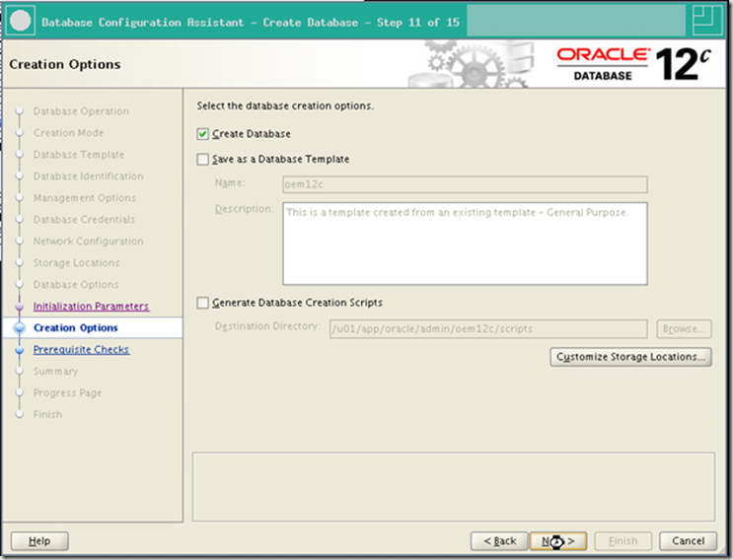Select the Progress Page step
The width and height of the screenshot is (733, 560).
tap(67, 392)
